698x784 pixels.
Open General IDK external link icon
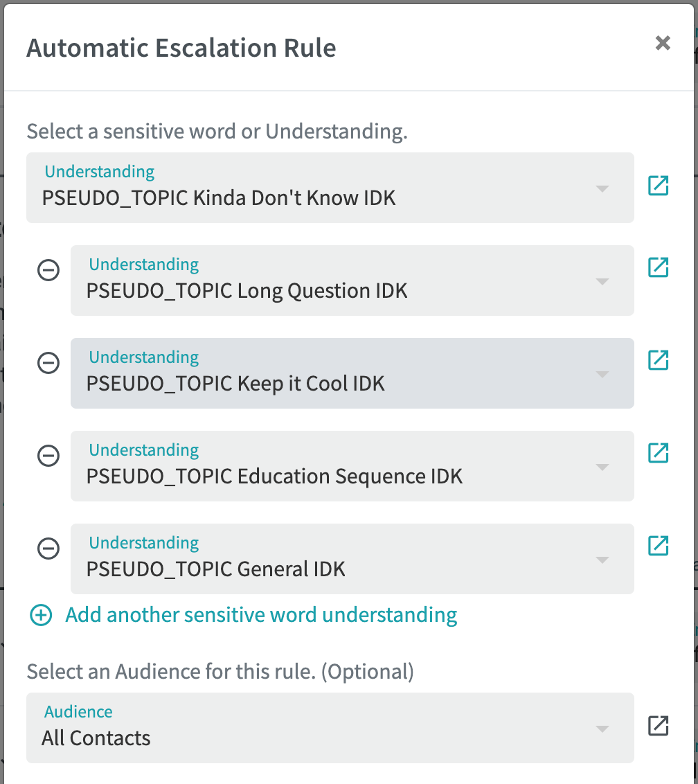click(x=658, y=546)
